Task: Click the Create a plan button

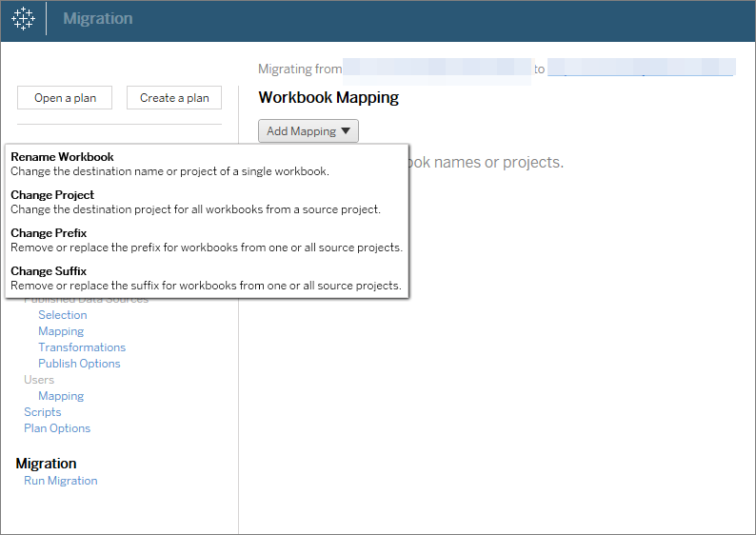Action: [174, 97]
